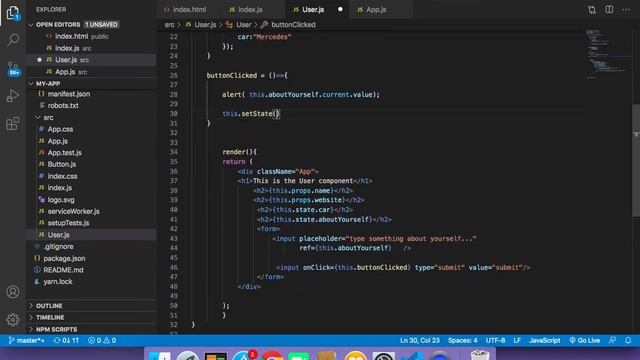Screen dimensions: 640x360
Task: Expand the Outline section
Action: 49,306
